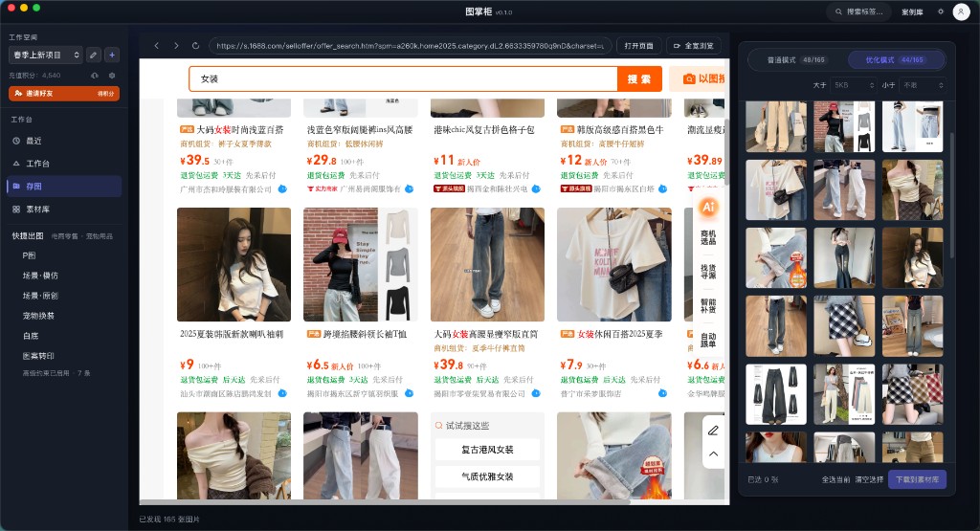This screenshot has width=980, height=531.
Task: Open the hexagon settings icon beside 充值积分
Action: (x=112, y=75)
